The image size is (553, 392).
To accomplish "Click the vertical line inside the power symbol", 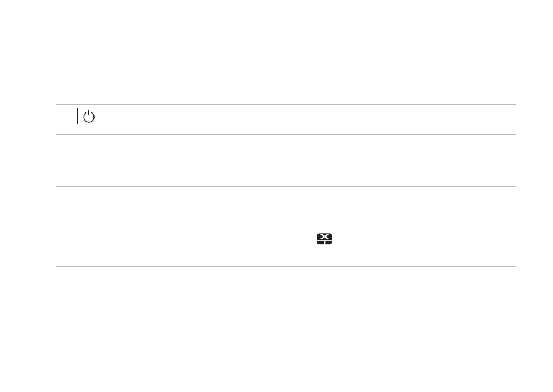I will click(89, 113).
